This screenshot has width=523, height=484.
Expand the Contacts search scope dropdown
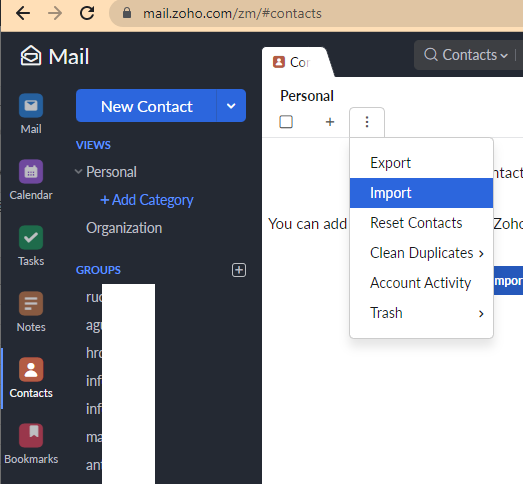[475, 55]
